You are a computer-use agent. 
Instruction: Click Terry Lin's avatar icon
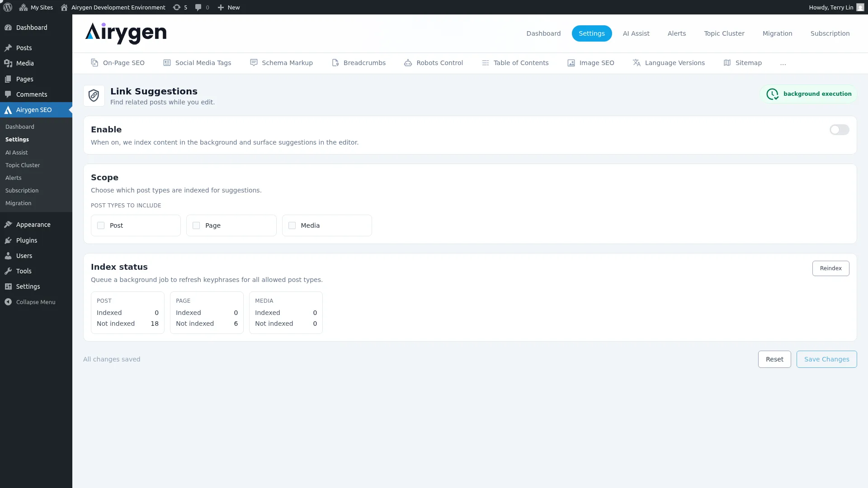click(860, 7)
